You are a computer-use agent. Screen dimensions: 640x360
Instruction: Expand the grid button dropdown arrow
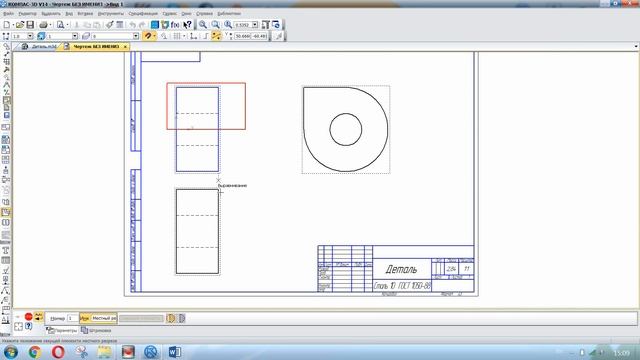[x=184, y=36]
